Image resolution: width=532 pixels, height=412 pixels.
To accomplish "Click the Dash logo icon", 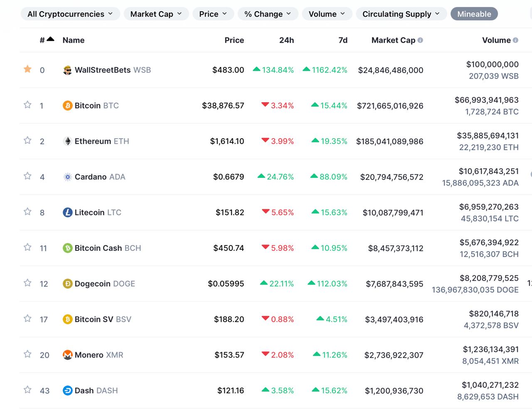I will (67, 391).
